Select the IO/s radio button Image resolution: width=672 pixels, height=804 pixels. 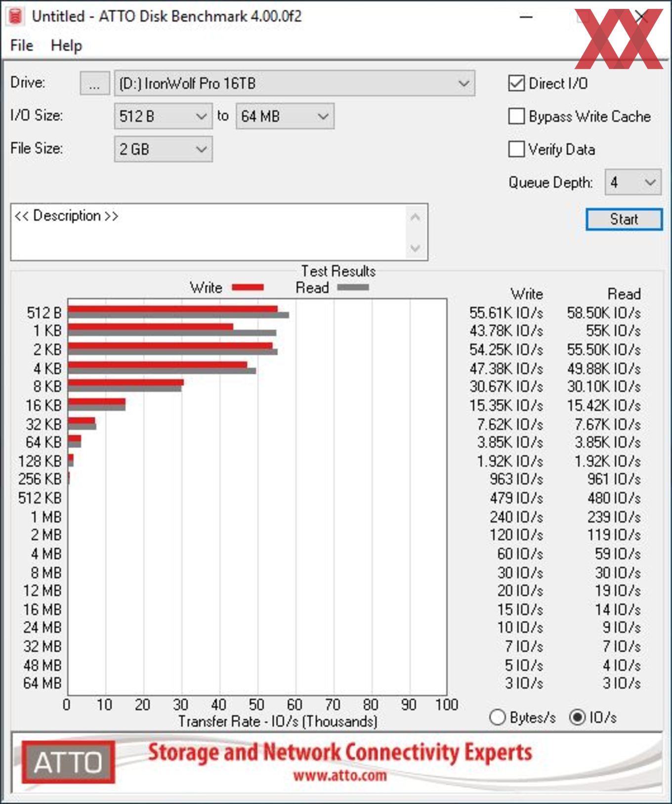point(577,717)
